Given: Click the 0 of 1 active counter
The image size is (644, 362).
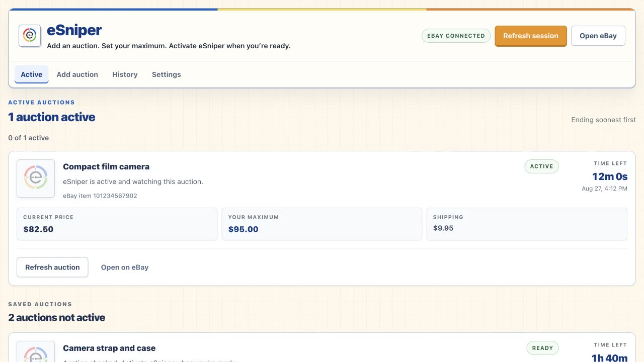Looking at the screenshot, I should point(29,138).
